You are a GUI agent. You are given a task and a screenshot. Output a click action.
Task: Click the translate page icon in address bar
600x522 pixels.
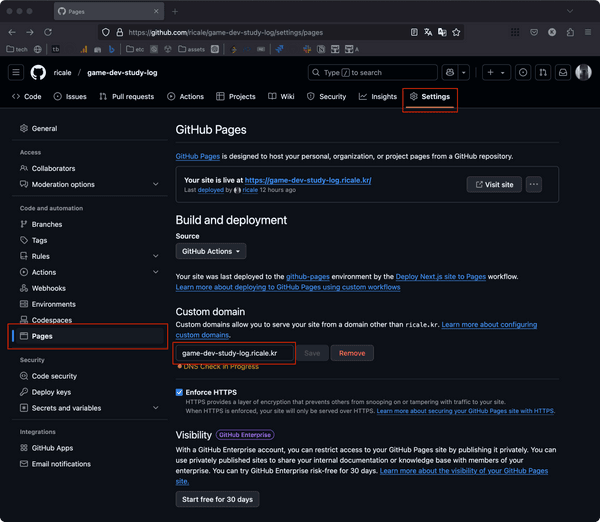click(428, 32)
